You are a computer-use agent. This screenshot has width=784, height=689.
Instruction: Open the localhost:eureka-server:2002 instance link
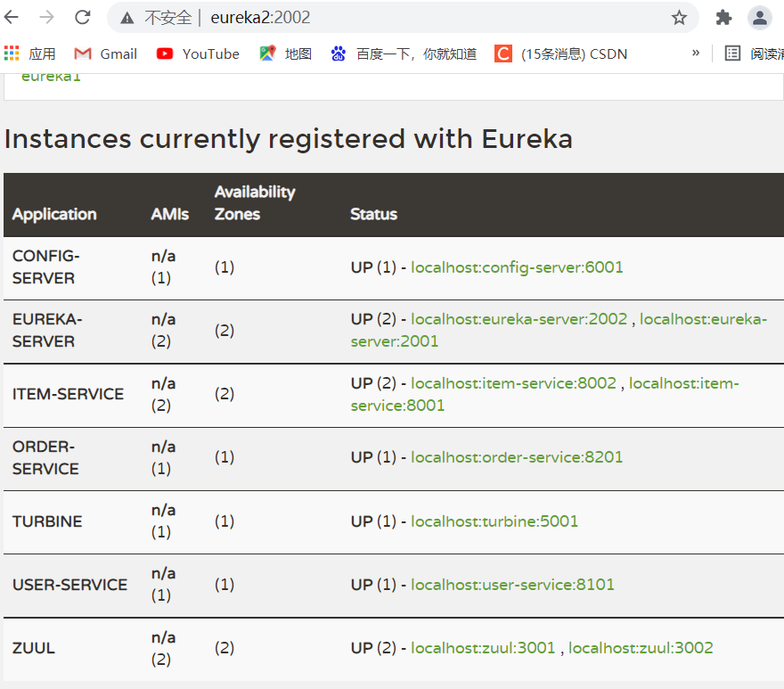(519, 319)
